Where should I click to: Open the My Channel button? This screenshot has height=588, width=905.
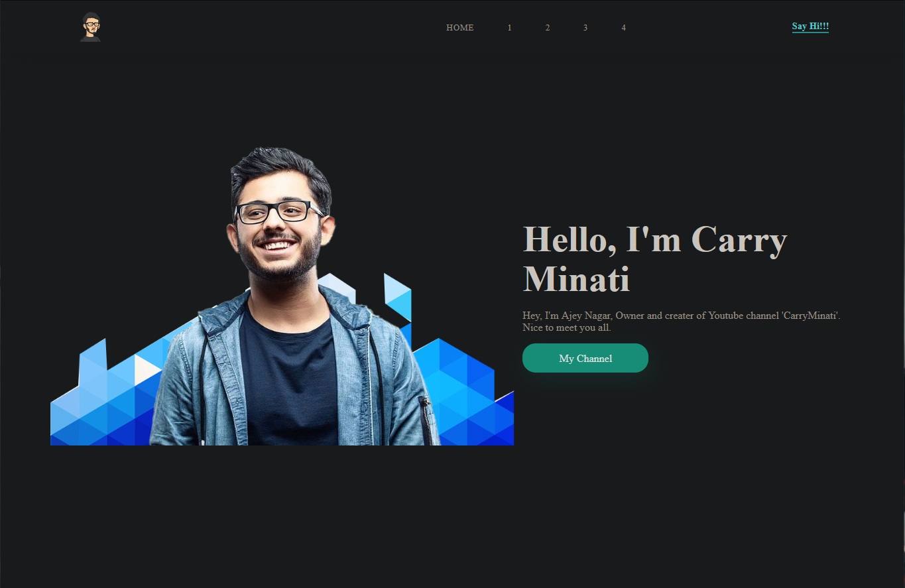coord(585,358)
